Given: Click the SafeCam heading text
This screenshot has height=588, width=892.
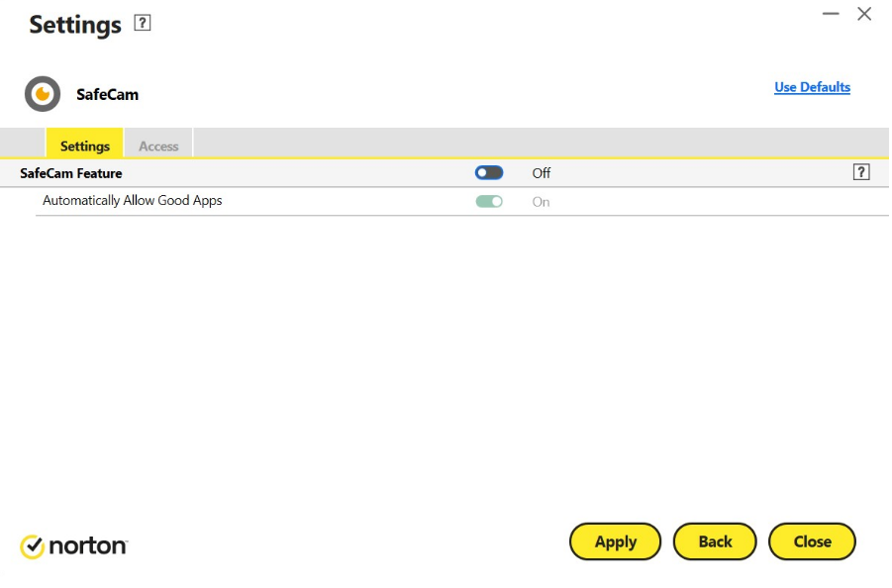Looking at the screenshot, I should [108, 94].
